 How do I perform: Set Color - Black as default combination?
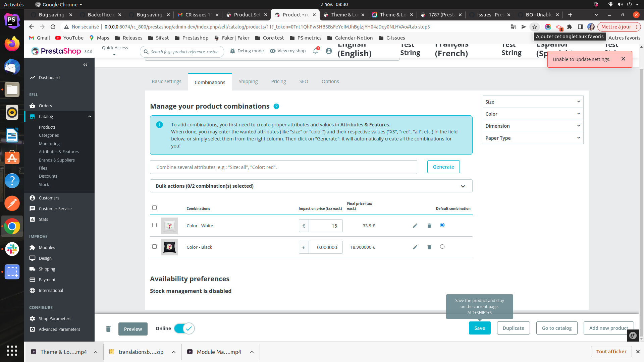(442, 246)
